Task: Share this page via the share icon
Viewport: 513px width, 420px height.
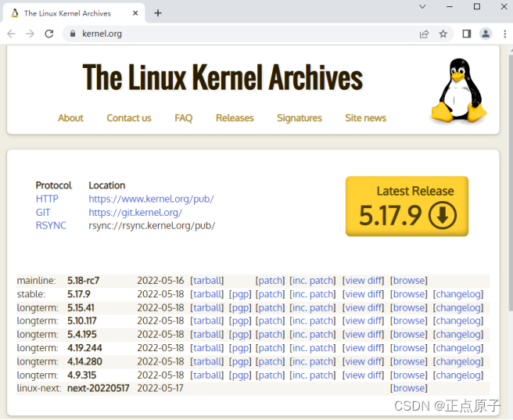Action: tap(424, 34)
